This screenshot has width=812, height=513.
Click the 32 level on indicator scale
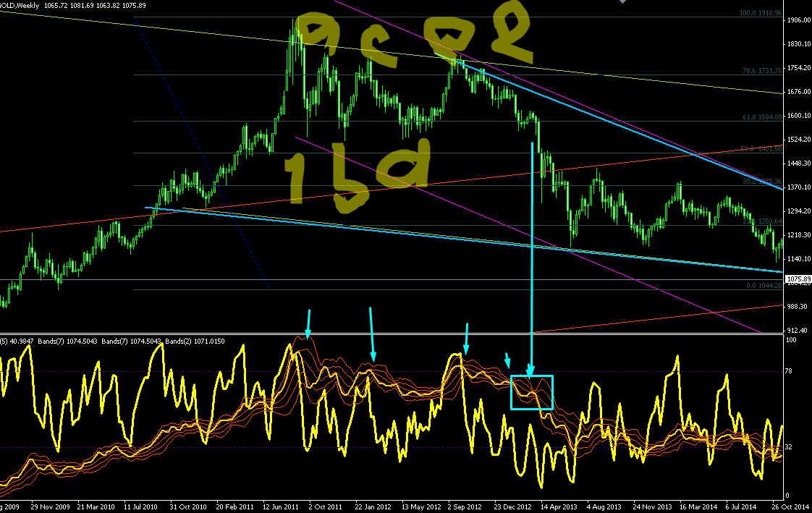[790, 446]
